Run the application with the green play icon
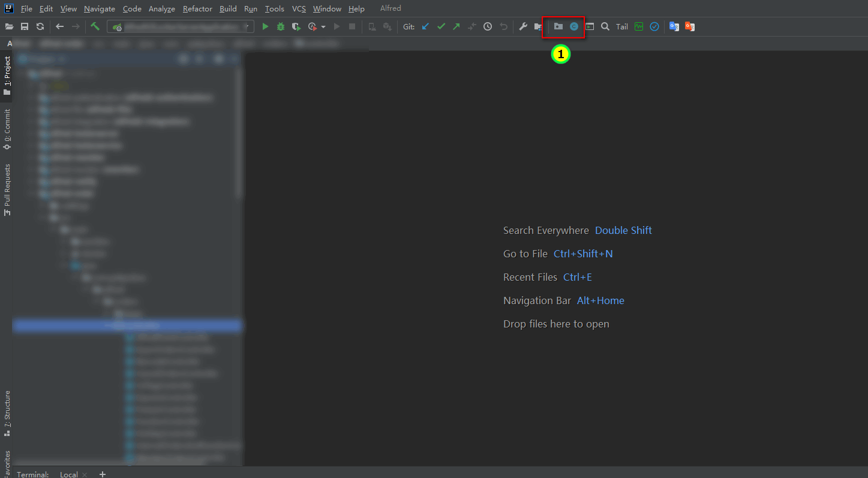Screen dimensions: 868x478 point(265,26)
